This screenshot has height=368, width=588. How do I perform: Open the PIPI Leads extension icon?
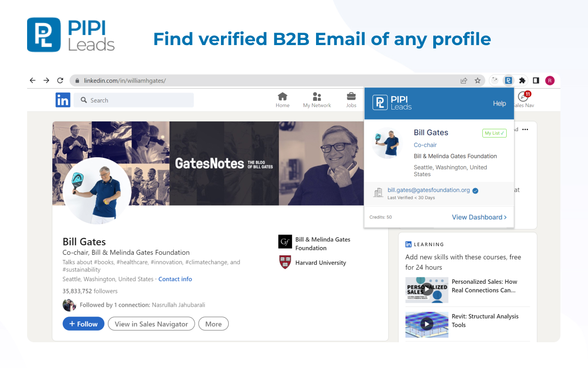point(508,80)
